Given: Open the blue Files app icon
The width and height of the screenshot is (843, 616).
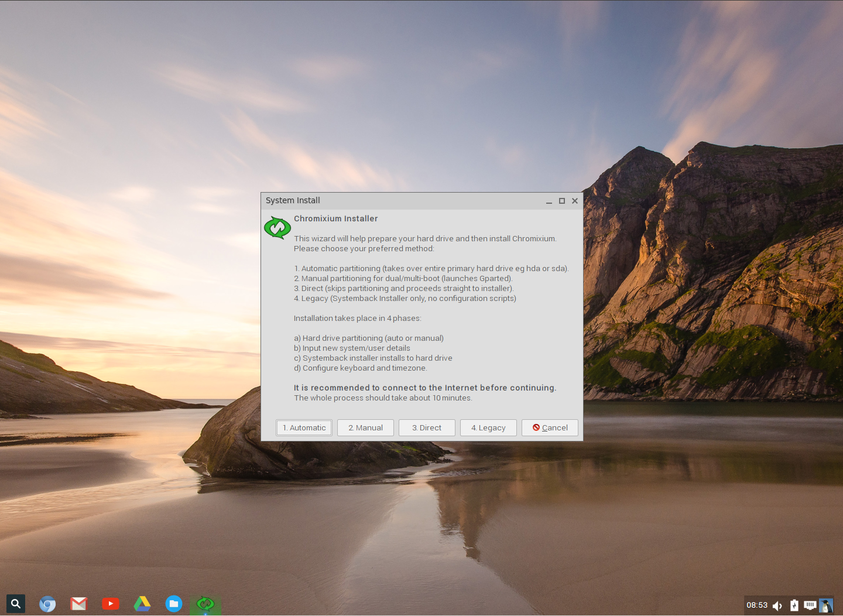Looking at the screenshot, I should point(174,604).
